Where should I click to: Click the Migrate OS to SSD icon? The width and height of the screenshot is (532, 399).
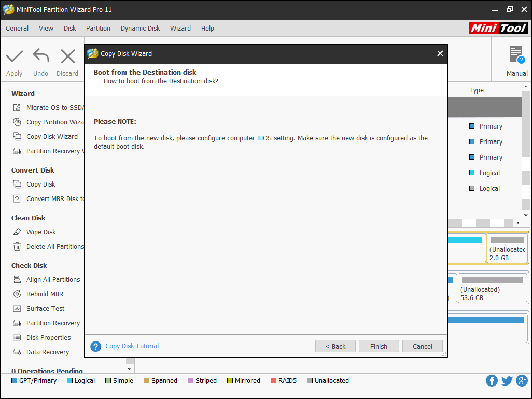[17, 107]
